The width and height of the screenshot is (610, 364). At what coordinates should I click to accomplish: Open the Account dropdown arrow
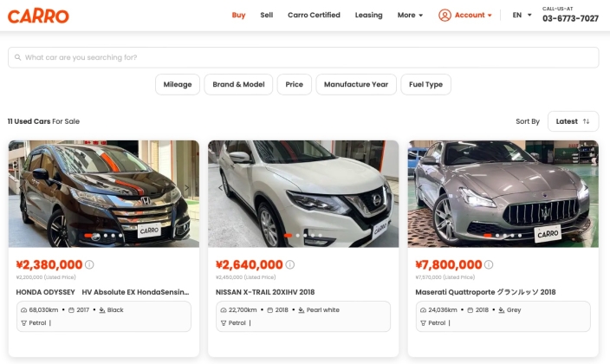[x=490, y=16]
